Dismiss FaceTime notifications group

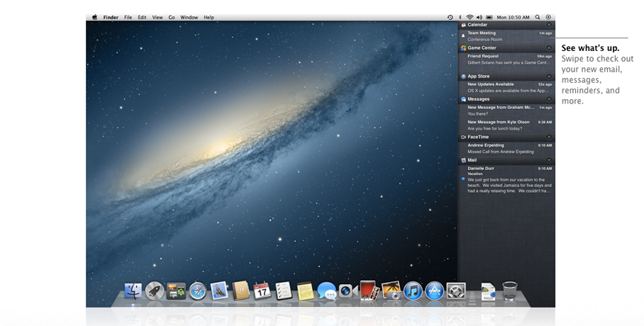click(549, 137)
